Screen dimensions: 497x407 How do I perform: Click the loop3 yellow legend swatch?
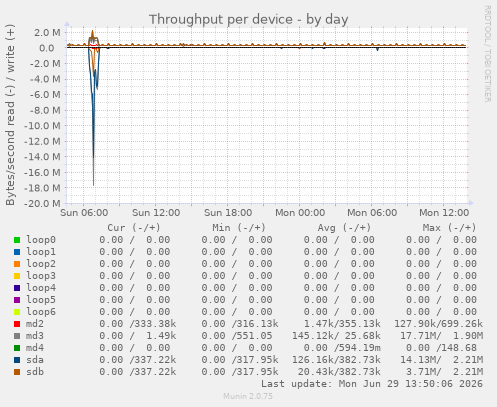pyautogui.click(x=17, y=276)
